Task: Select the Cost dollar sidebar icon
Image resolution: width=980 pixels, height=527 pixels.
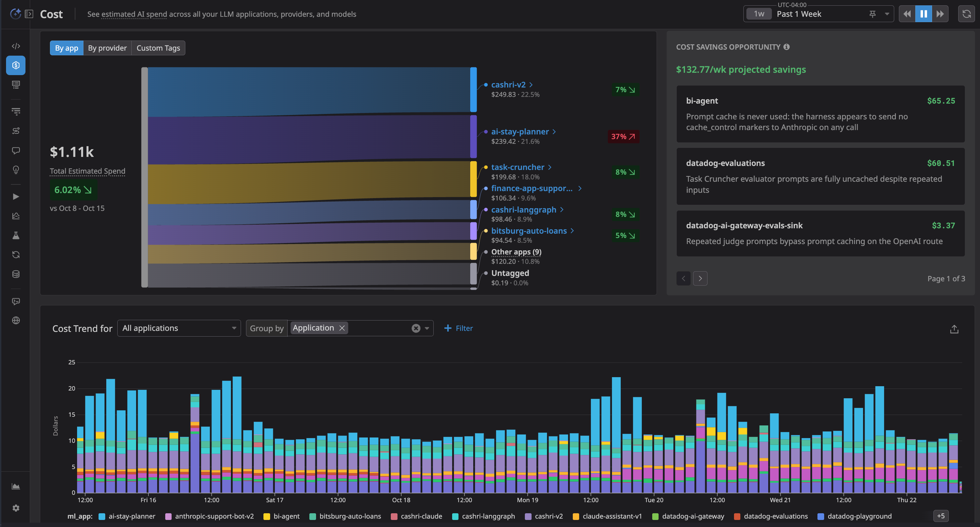Action: tap(16, 65)
